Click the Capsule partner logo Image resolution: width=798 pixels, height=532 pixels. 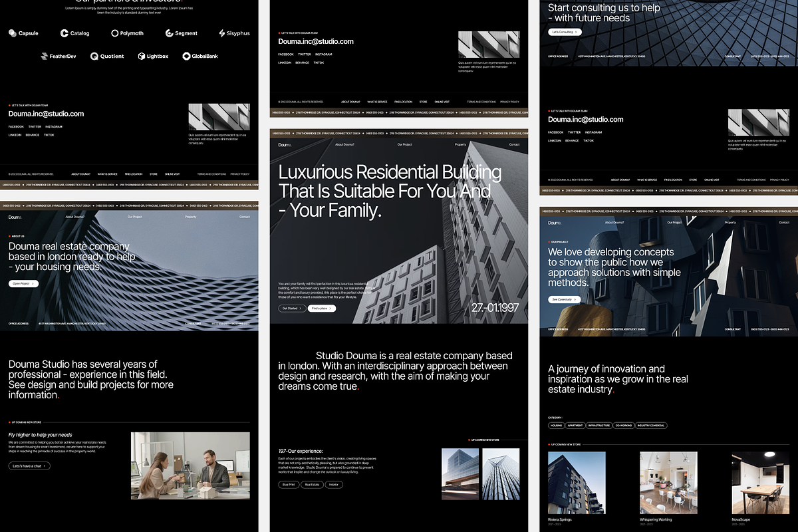pos(23,33)
